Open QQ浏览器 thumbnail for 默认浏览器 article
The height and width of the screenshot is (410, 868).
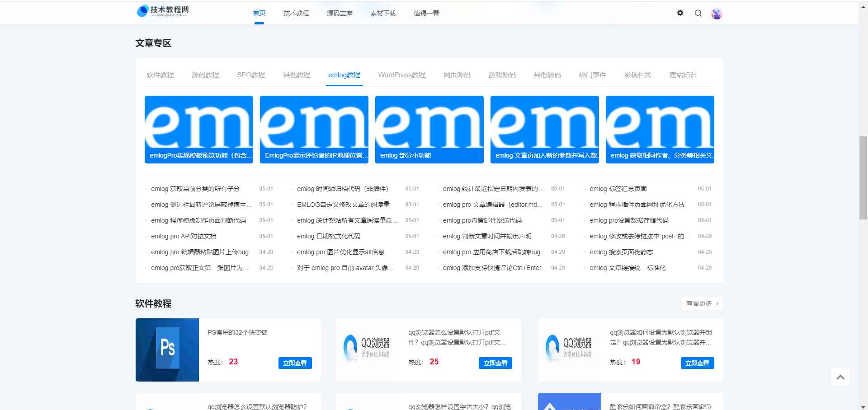(x=569, y=350)
